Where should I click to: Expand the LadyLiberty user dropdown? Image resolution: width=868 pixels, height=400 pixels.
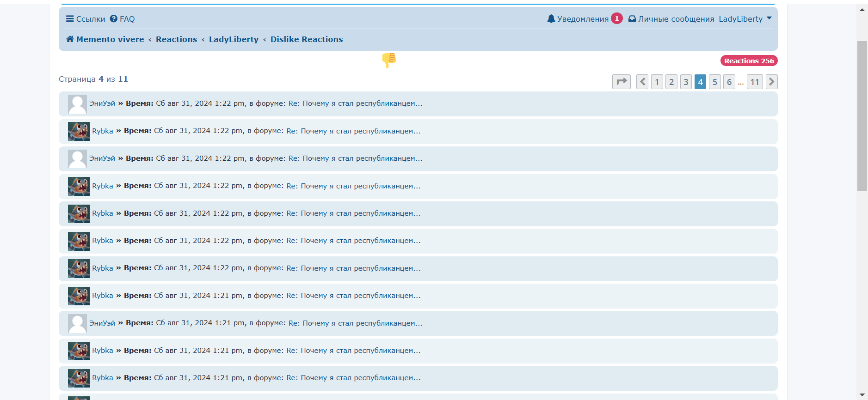[x=745, y=19]
